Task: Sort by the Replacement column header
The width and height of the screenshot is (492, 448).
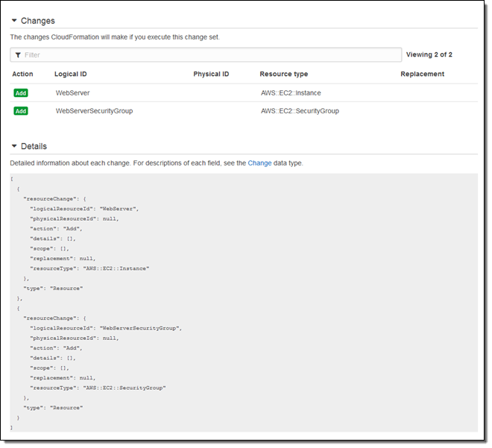Action: pos(422,74)
